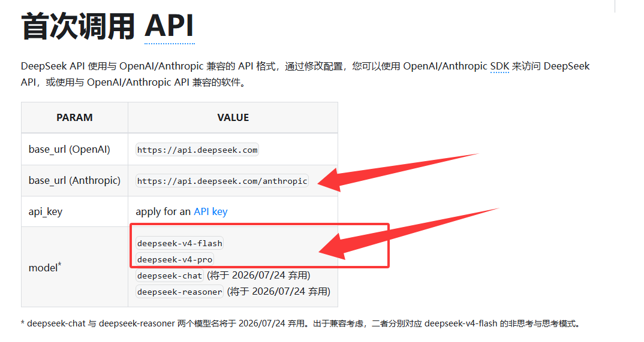Click the deepseek-v4-flash model name

pyautogui.click(x=179, y=243)
